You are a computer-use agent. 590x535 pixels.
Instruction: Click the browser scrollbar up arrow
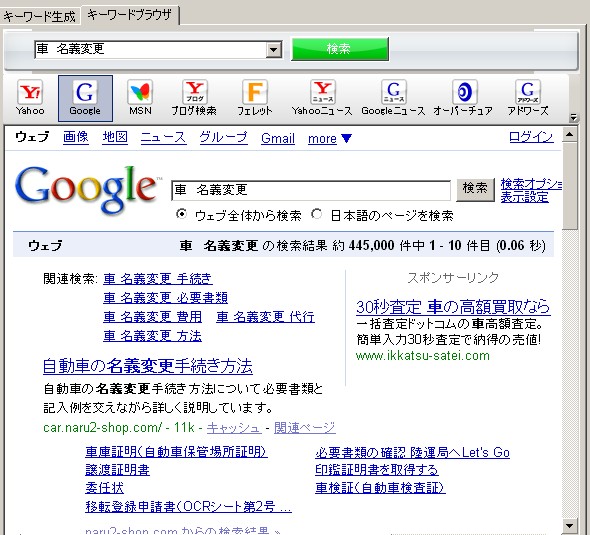tap(570, 134)
